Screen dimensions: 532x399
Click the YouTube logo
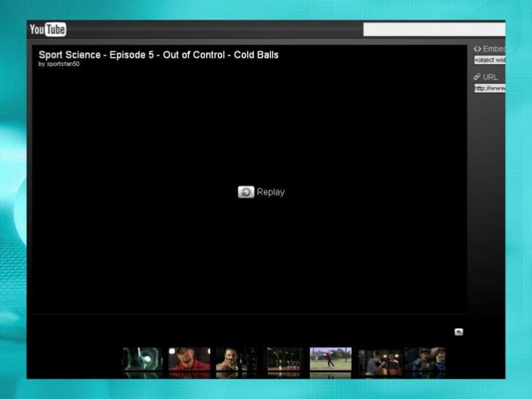pyautogui.click(x=47, y=29)
